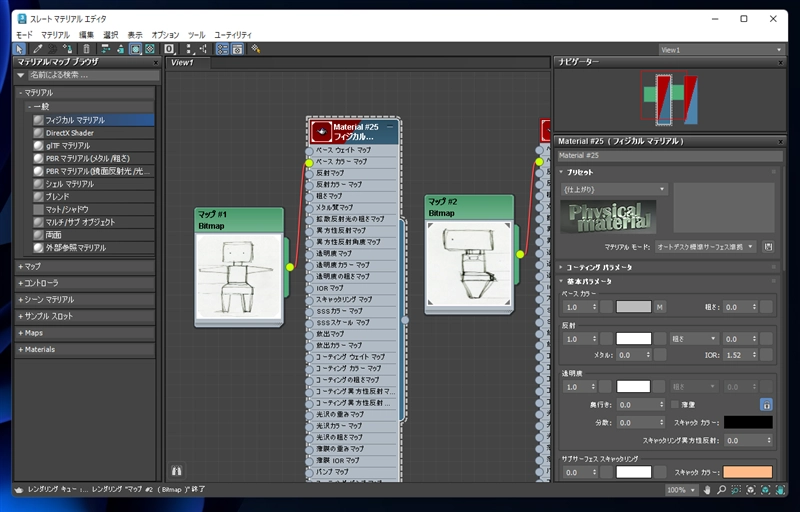Open the material mode dropdown
The width and height of the screenshot is (800, 512).
pyautogui.click(x=705, y=247)
